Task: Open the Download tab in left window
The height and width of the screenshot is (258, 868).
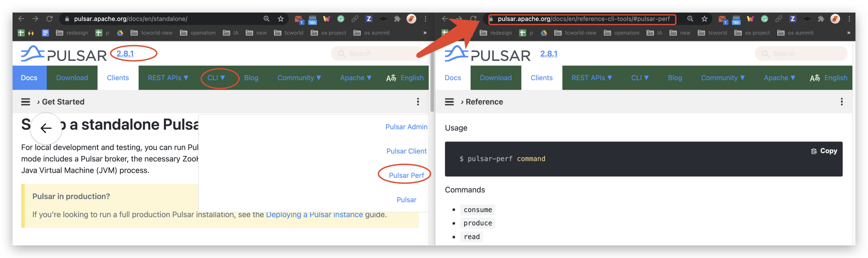Action: (x=72, y=78)
